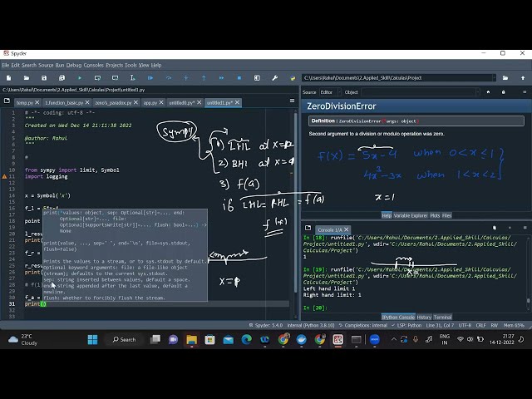
Task: Open file using the folder toolbar icon
Action: coord(27,78)
